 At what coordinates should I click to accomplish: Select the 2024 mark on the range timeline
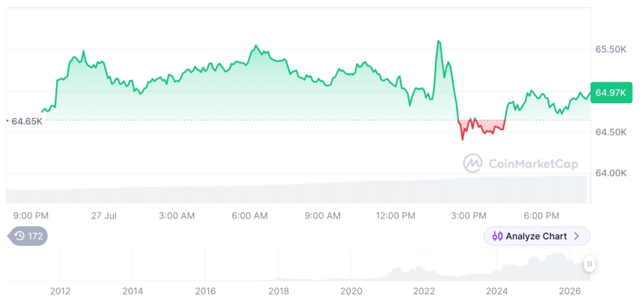[x=496, y=291]
